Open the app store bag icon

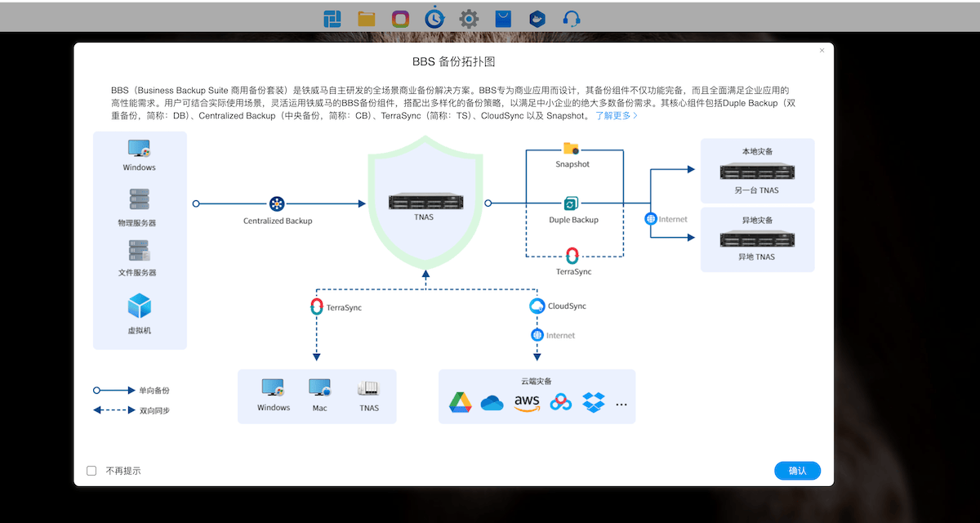(503, 18)
